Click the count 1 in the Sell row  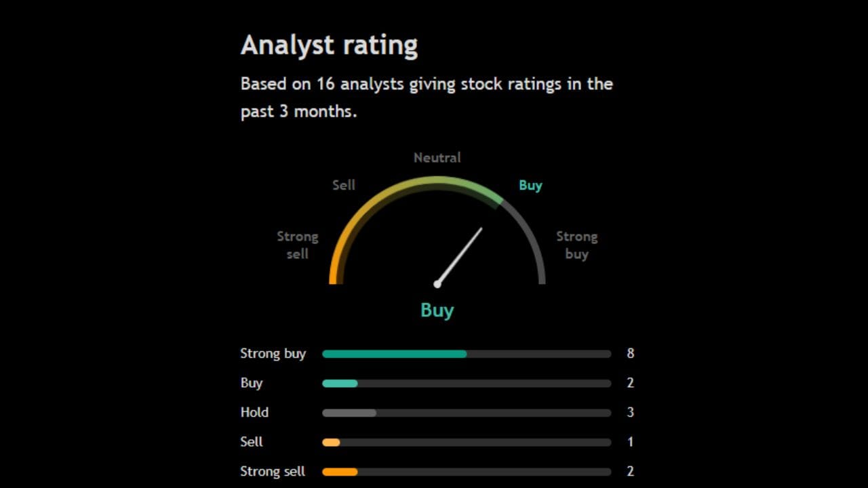pos(630,442)
